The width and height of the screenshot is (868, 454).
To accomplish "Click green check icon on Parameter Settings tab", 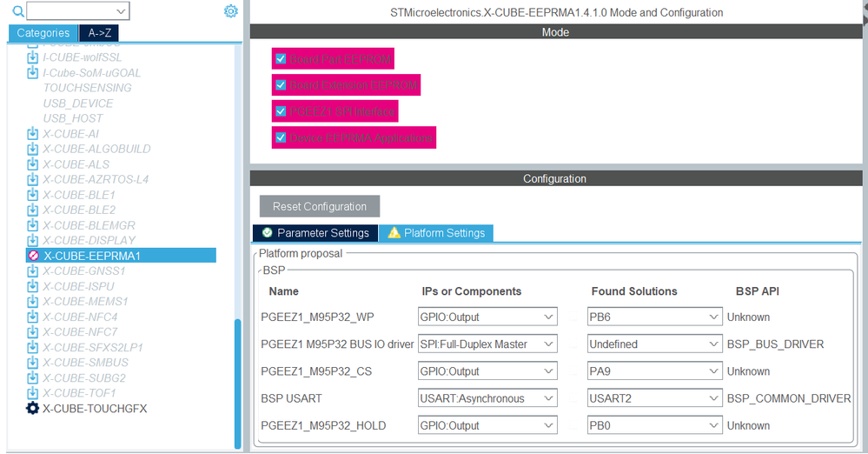I will click(268, 233).
